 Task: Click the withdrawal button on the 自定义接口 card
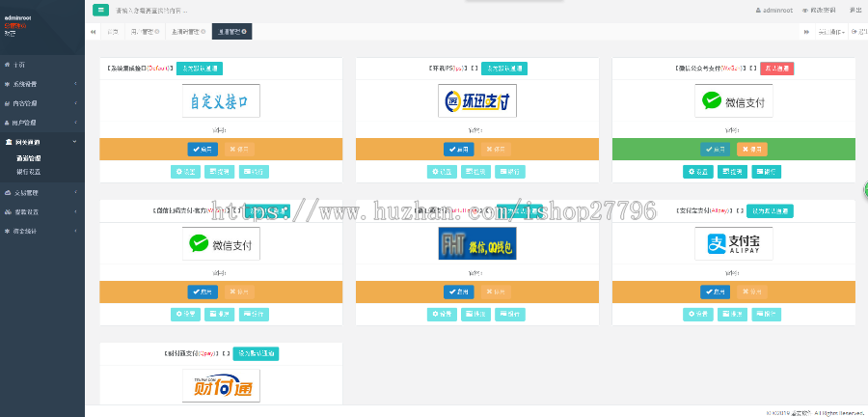pos(220,172)
